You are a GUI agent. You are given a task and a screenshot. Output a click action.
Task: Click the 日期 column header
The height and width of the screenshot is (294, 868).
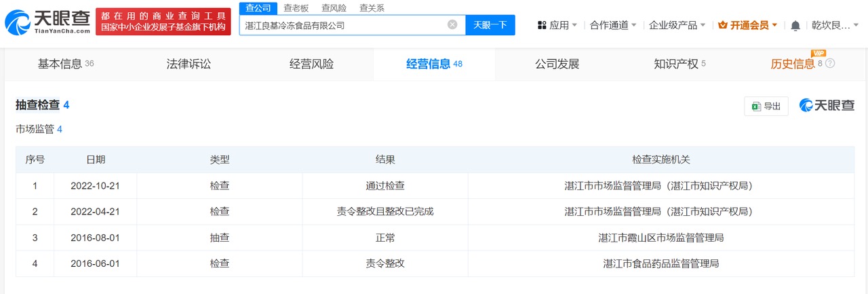pyautogui.click(x=96, y=160)
